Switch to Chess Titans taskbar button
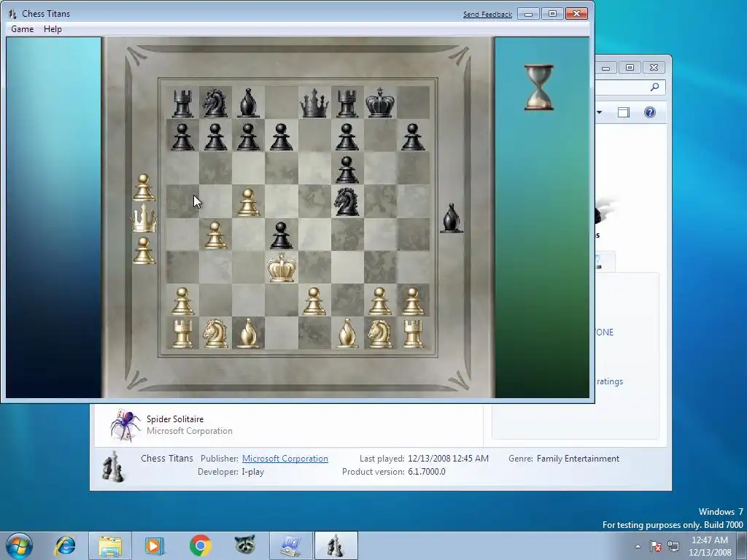747x560 pixels. point(336,545)
